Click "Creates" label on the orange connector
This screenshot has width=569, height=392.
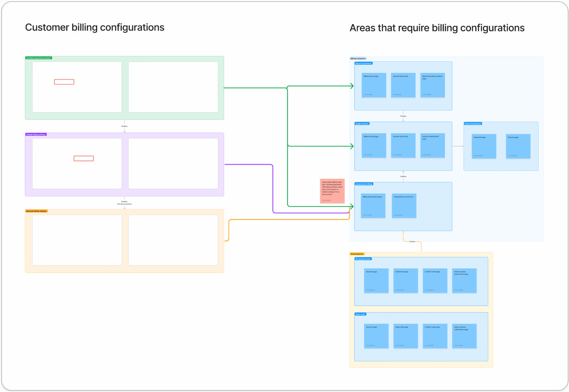click(412, 242)
